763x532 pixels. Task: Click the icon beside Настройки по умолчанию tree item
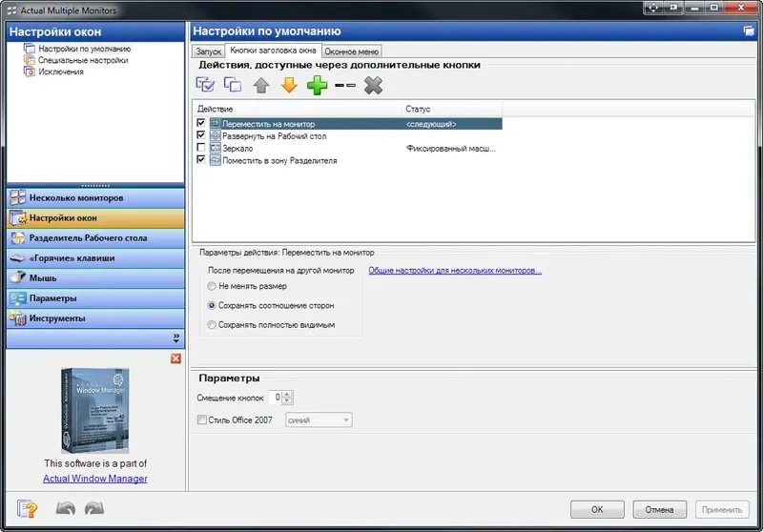(x=30, y=49)
